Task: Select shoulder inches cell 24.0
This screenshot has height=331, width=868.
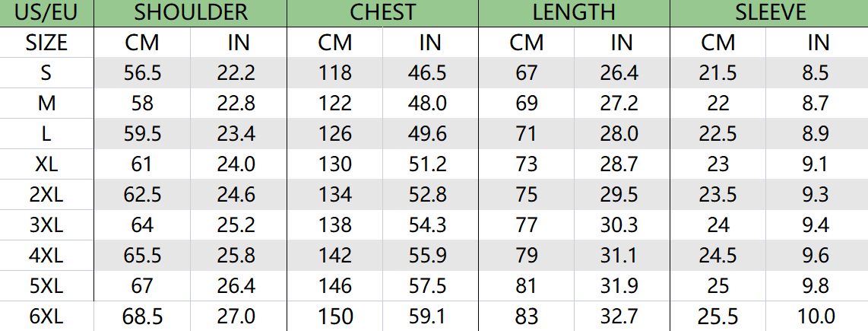Action: [239, 164]
